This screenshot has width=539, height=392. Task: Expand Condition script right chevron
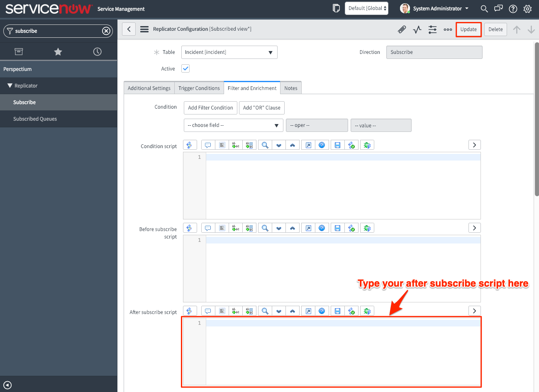pos(474,145)
